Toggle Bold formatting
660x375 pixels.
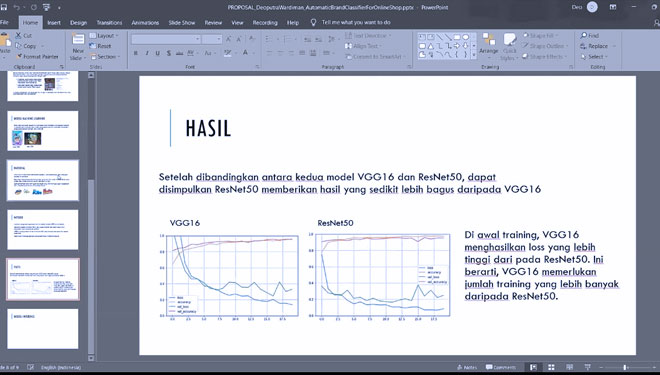click(136, 53)
